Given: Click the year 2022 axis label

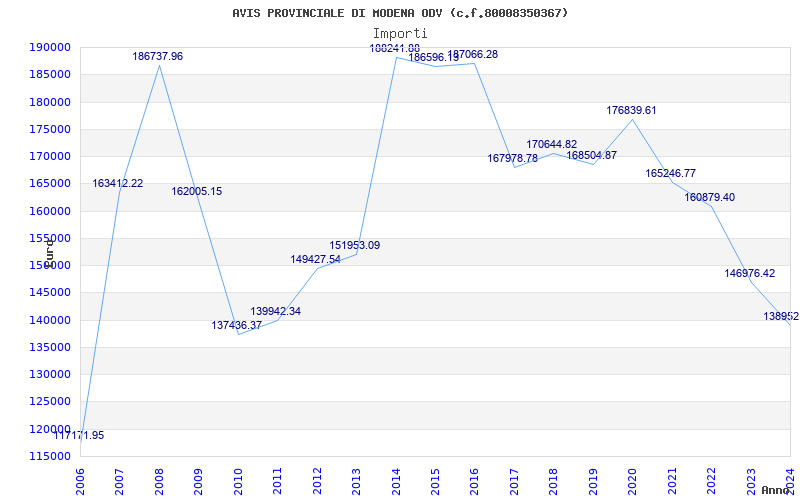Looking at the screenshot, I should pyautogui.click(x=711, y=481).
